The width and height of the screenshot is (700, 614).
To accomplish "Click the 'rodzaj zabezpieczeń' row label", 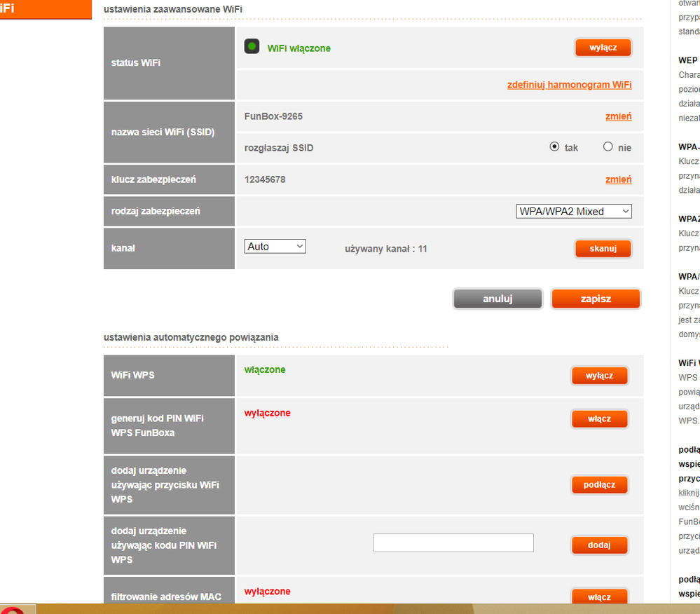I will [156, 211].
